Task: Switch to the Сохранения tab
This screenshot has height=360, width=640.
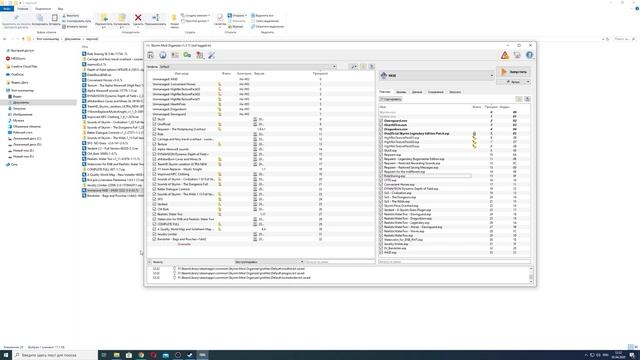Action: 436,92
